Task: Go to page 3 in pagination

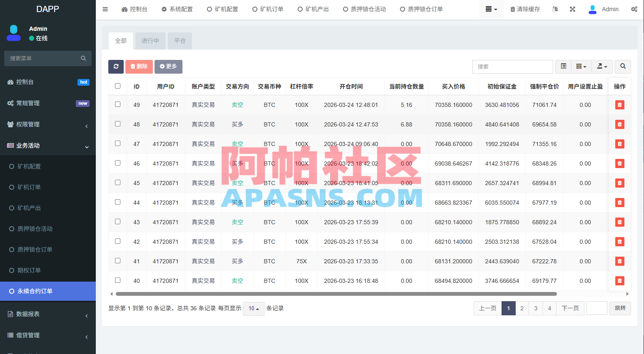Action: point(536,308)
